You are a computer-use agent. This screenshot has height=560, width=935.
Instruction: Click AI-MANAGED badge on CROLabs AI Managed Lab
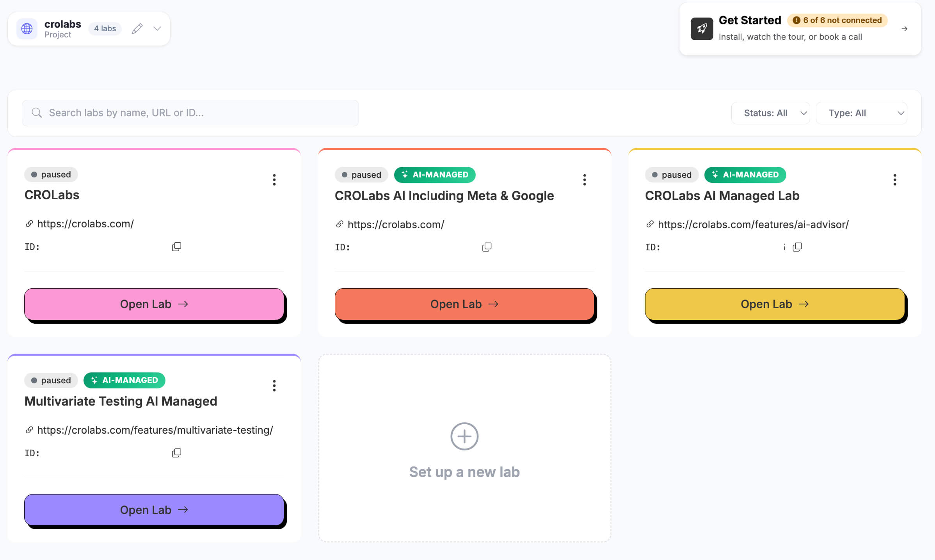tap(745, 175)
